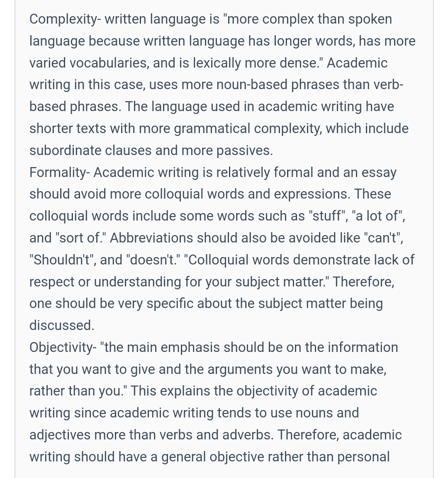Place cursor on the word "adjectives"

tap(60, 435)
